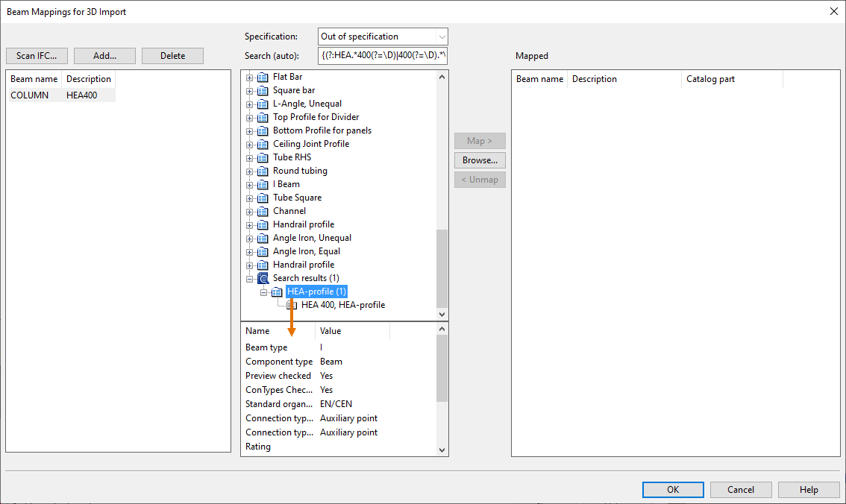Image resolution: width=846 pixels, height=504 pixels.
Task: Expand the Square bar tree node
Action: point(250,90)
